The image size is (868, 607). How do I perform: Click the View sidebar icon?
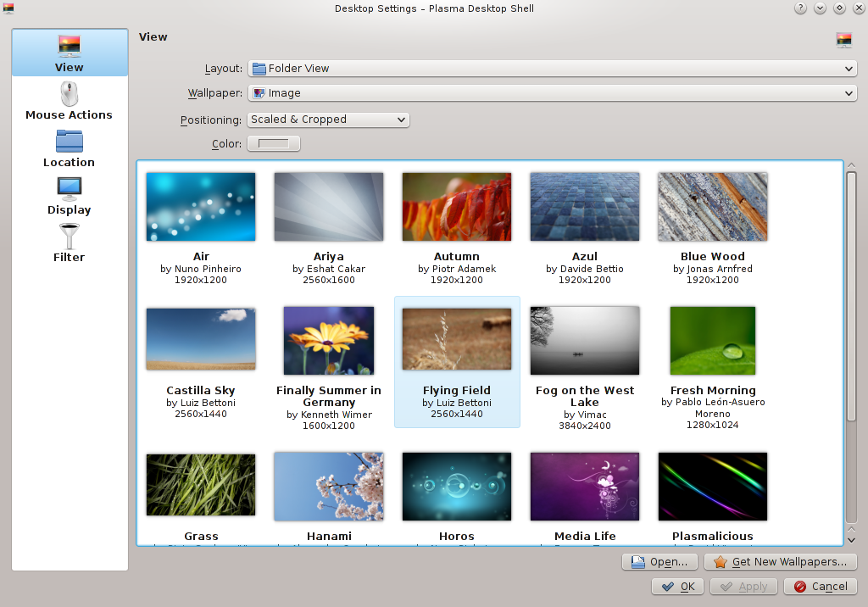[69, 53]
